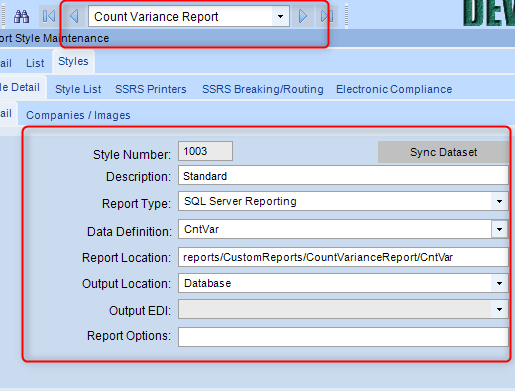The height and width of the screenshot is (391, 515).
Task: Click the Report Type label
Action: [x=136, y=204]
